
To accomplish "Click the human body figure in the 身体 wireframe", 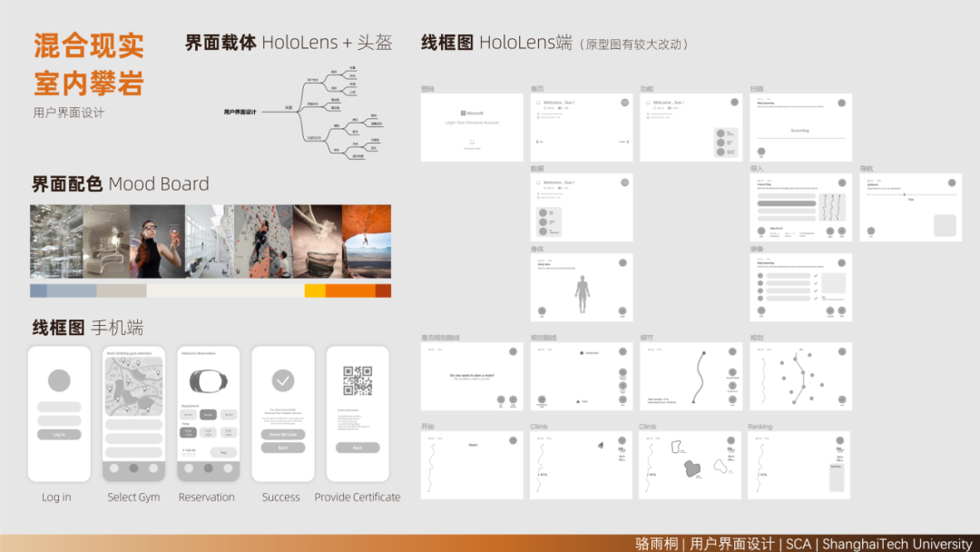I will point(583,294).
